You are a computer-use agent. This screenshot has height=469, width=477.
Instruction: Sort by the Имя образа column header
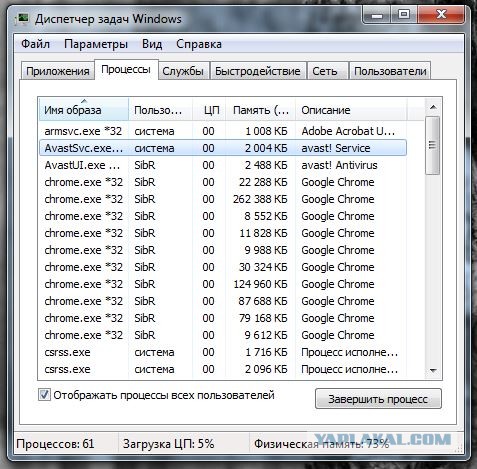click(x=83, y=110)
